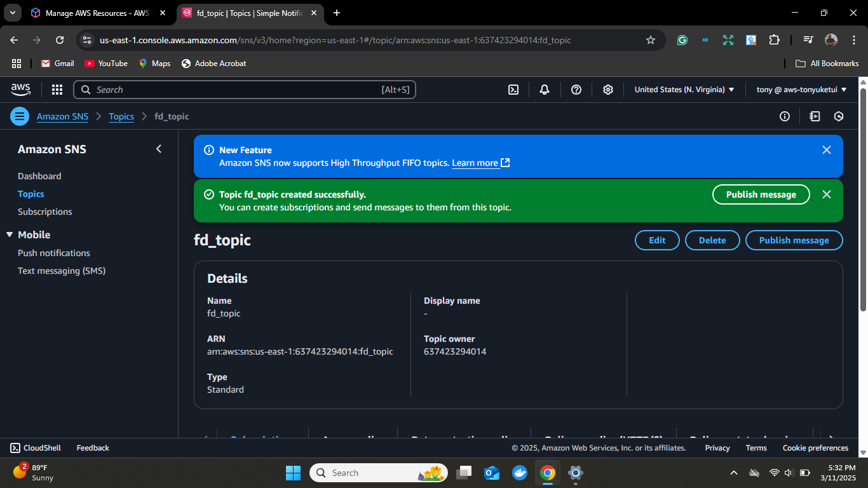The width and height of the screenshot is (868, 488).
Task: Click the Topics breadcrumb link
Action: 121,116
